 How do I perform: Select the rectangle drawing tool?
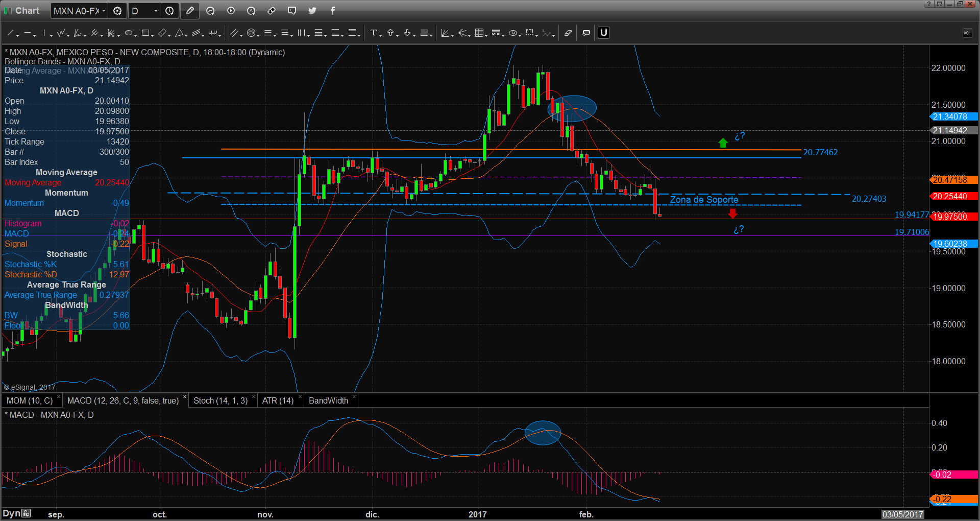click(x=145, y=33)
